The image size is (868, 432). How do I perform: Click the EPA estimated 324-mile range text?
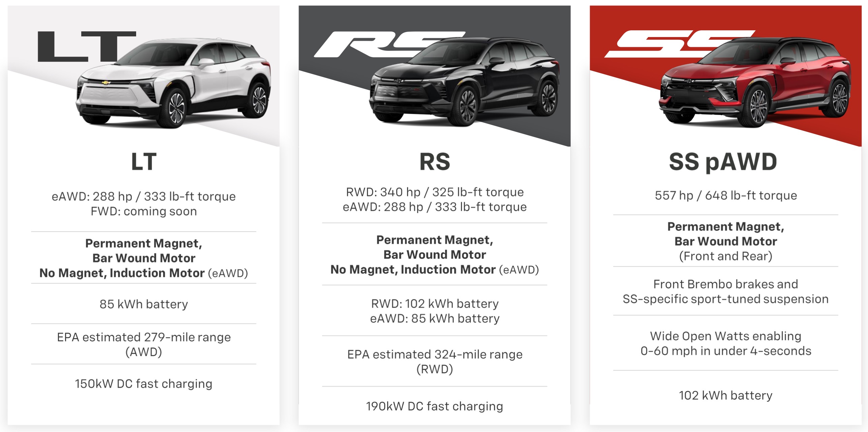tap(435, 354)
